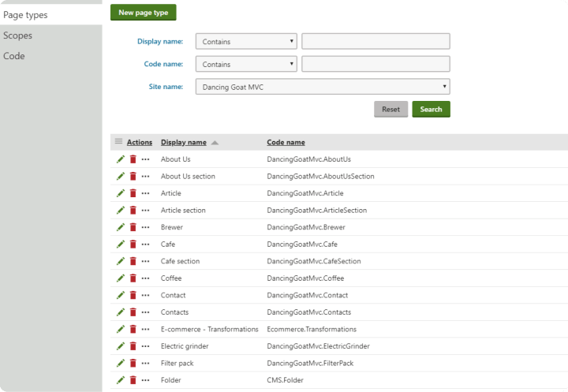This screenshot has width=568, height=392.
Task: Open more actions for Folder
Action: pyautogui.click(x=145, y=380)
